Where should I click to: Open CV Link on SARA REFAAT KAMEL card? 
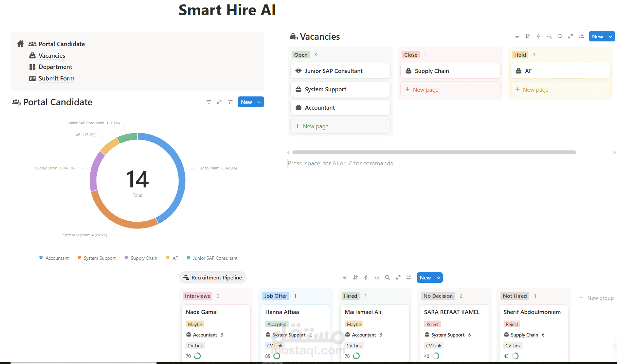coord(434,346)
